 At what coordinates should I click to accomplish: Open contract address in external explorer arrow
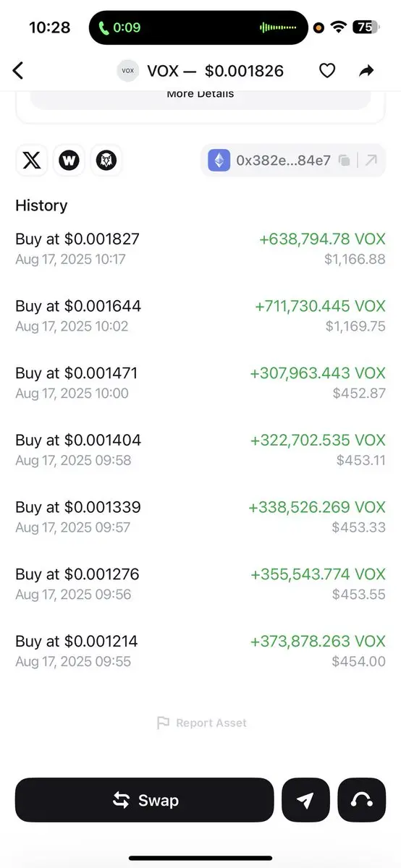click(371, 161)
